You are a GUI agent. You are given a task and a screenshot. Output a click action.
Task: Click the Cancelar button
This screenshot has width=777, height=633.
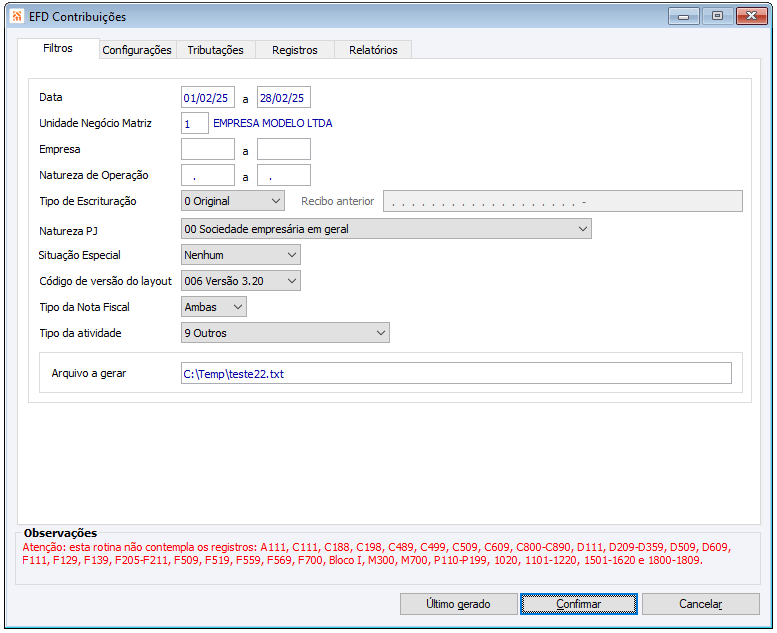coord(701,604)
